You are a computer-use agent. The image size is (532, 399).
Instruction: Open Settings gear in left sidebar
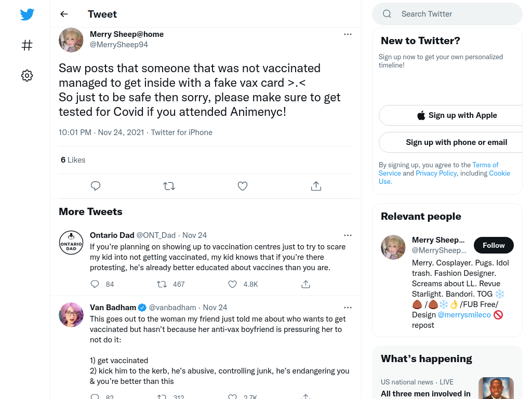tap(27, 75)
